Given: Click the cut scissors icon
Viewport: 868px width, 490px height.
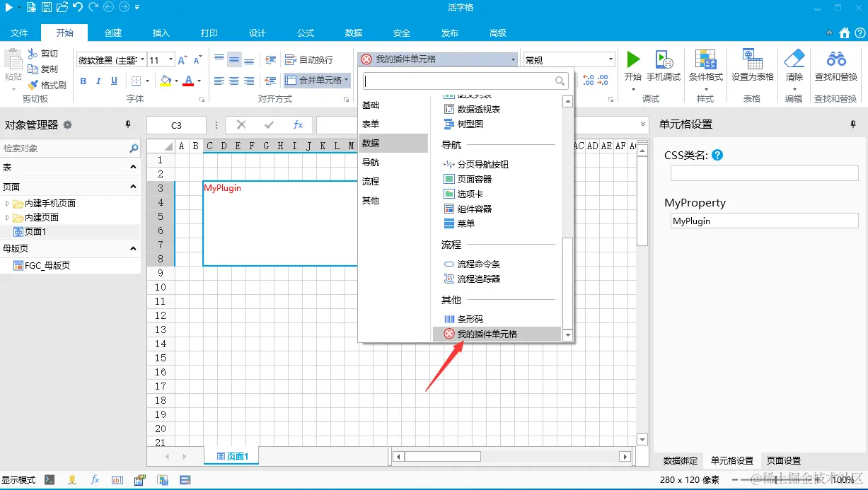Looking at the screenshot, I should coord(33,54).
